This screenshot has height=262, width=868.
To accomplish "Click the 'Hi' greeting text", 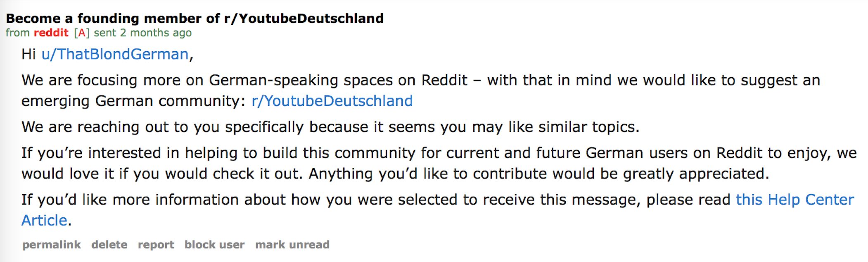I will (x=29, y=55).
